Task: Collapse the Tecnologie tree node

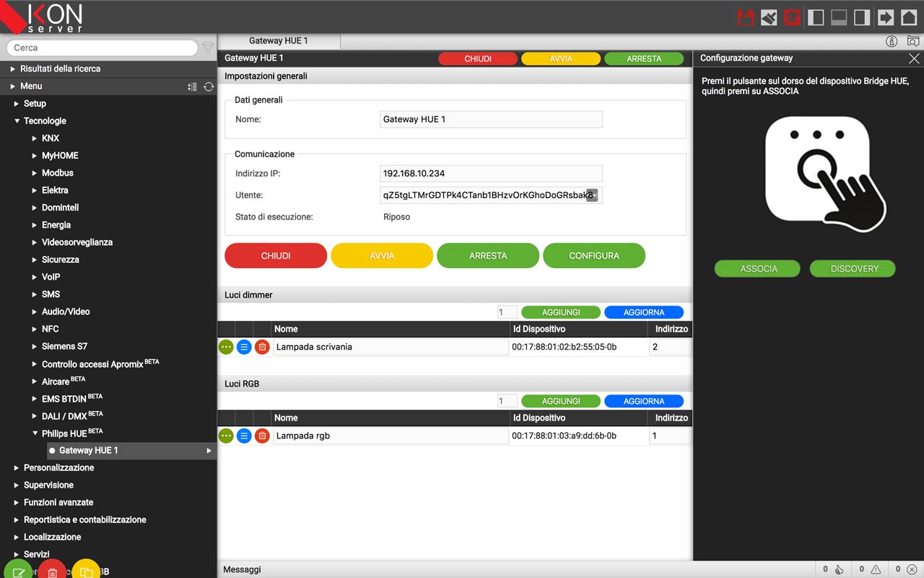Action: [x=17, y=121]
